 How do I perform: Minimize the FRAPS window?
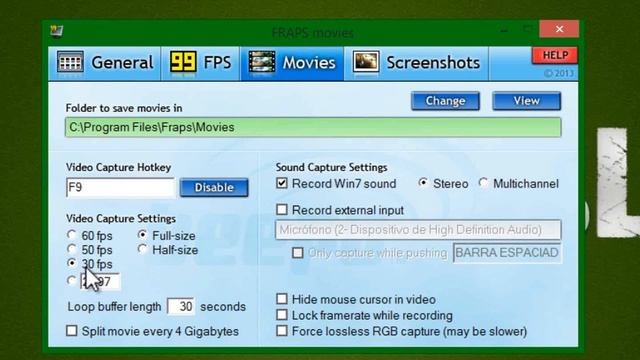coord(504,30)
